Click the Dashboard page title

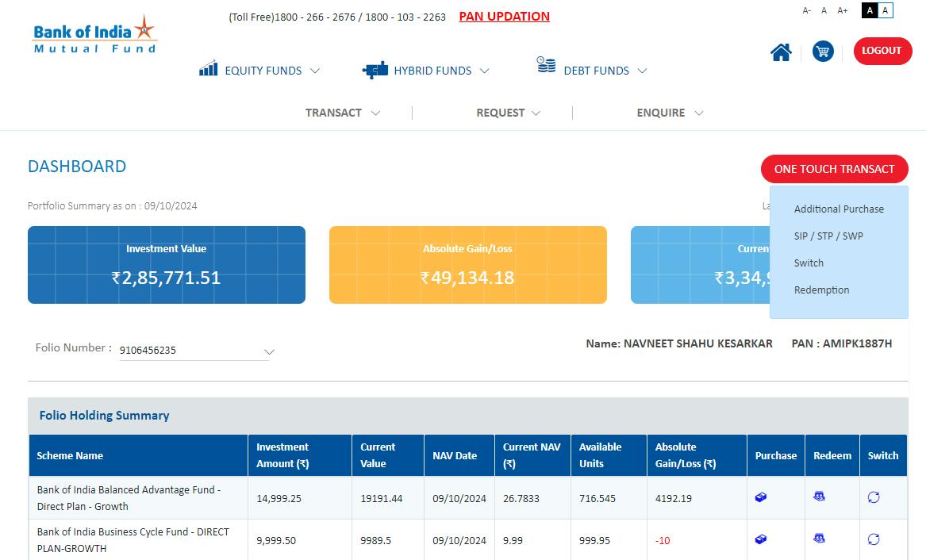pos(77,167)
